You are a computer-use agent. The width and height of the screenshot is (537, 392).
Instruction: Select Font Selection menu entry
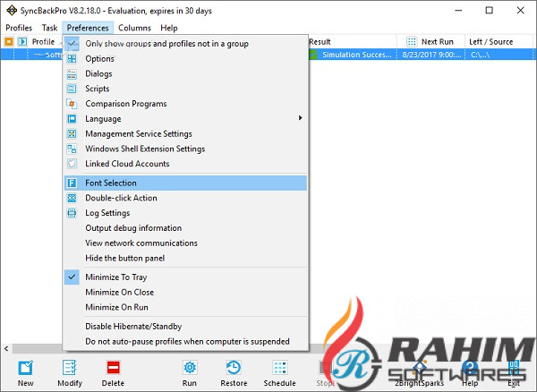(185, 183)
